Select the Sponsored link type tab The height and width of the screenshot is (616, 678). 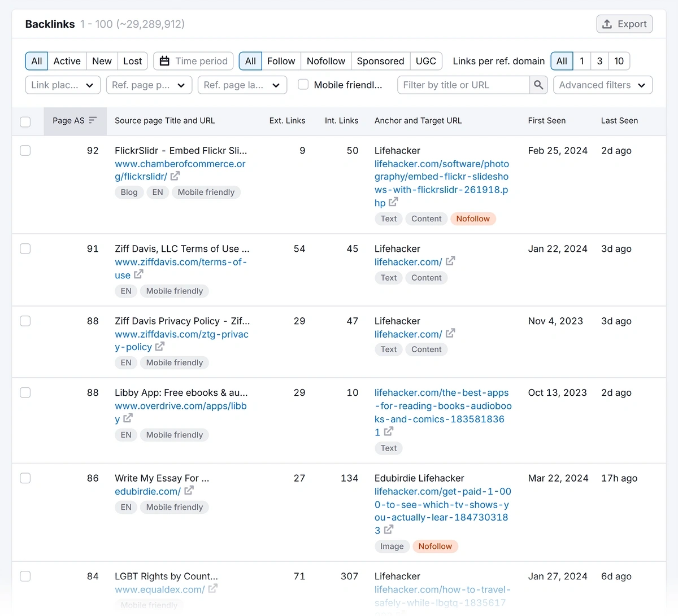pyautogui.click(x=381, y=61)
